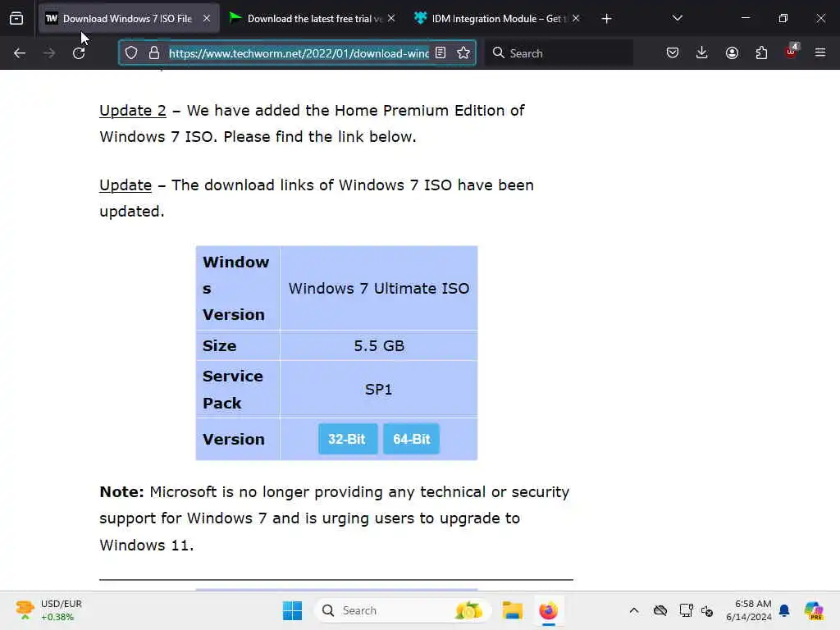Viewport: 840px width, 630px height.
Task: Click the taskbar Search box
Action: point(402,610)
